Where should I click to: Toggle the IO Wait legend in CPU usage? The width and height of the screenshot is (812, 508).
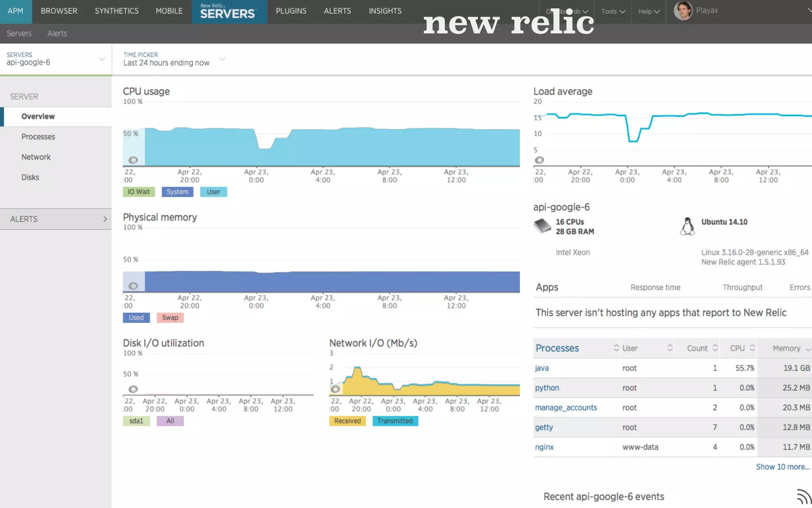(x=139, y=192)
